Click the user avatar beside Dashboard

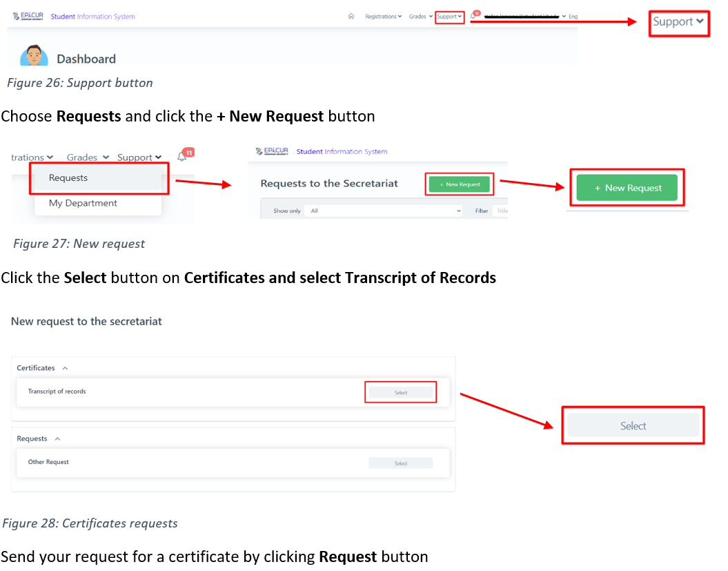[x=34, y=57]
